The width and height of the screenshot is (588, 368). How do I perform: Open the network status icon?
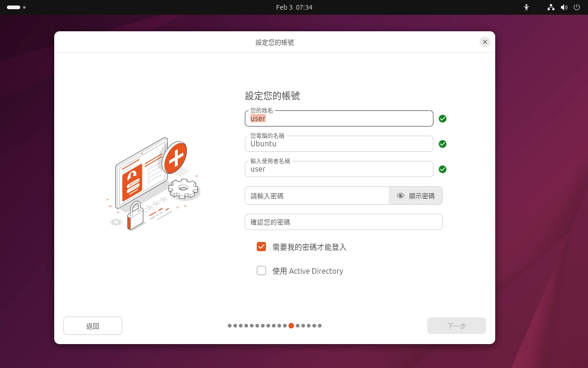click(x=551, y=7)
